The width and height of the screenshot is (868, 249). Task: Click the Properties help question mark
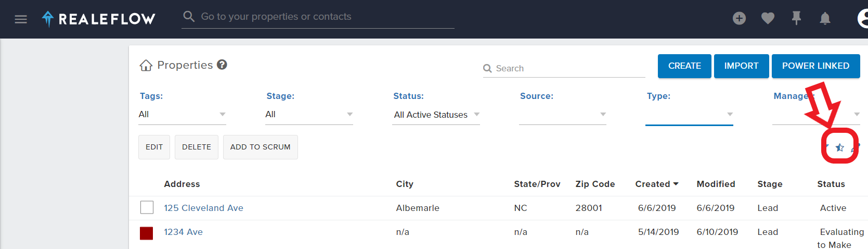pyautogui.click(x=222, y=65)
